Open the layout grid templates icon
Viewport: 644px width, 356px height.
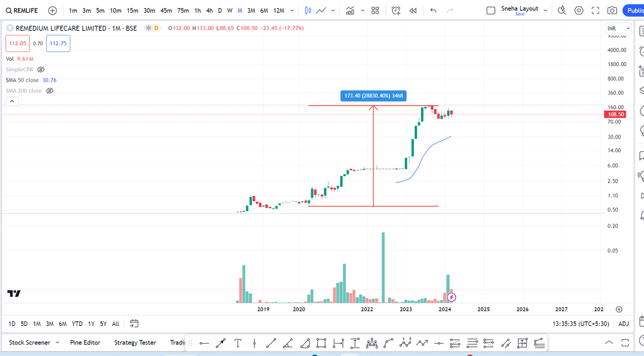tap(376, 11)
